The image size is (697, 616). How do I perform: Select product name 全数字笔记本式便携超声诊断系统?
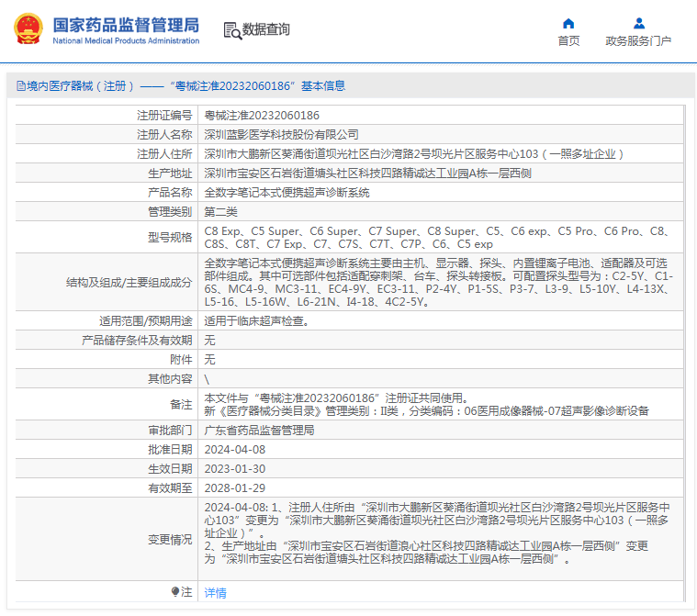287,193
